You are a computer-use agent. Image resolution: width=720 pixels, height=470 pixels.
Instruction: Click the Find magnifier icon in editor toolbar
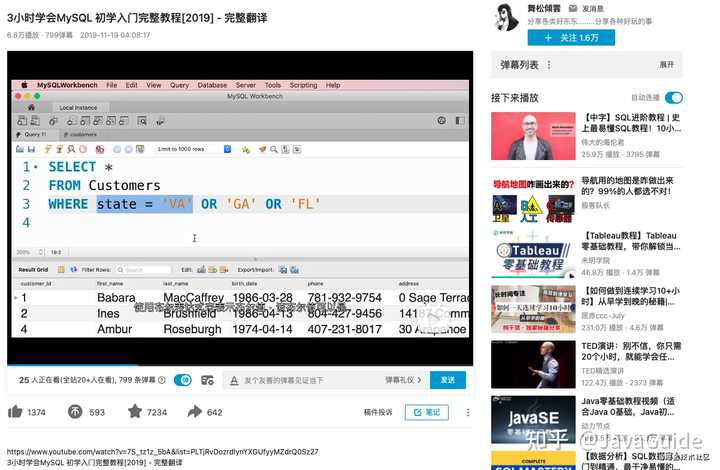pyautogui.click(x=274, y=149)
